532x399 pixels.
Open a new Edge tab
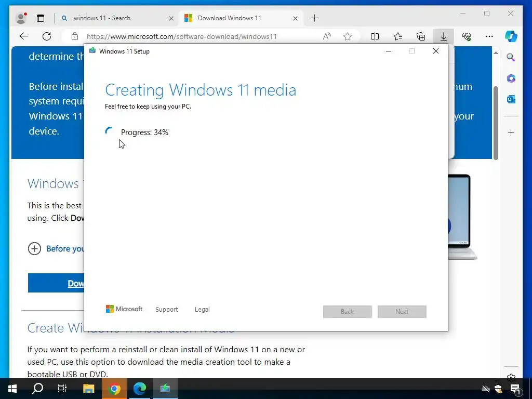[314, 18]
